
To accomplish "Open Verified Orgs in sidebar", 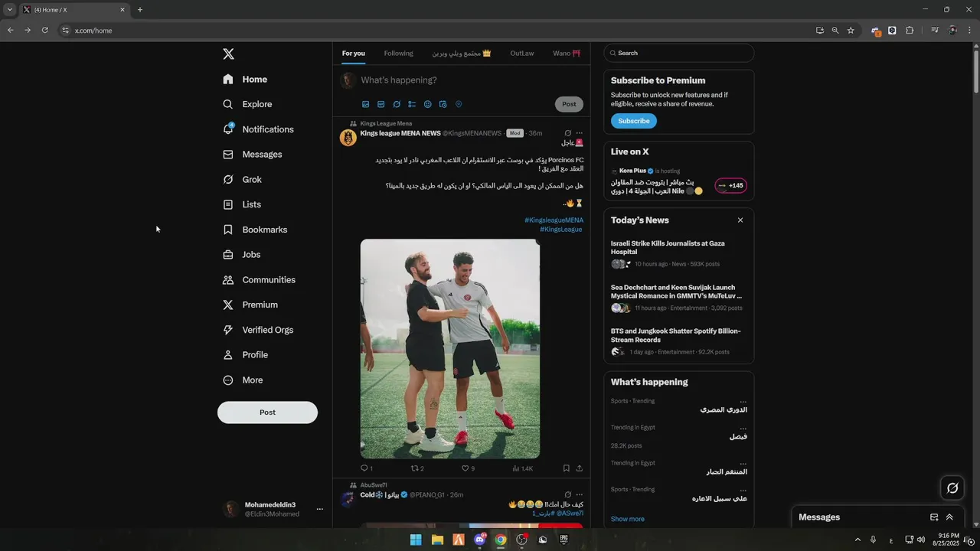I will tap(258, 330).
